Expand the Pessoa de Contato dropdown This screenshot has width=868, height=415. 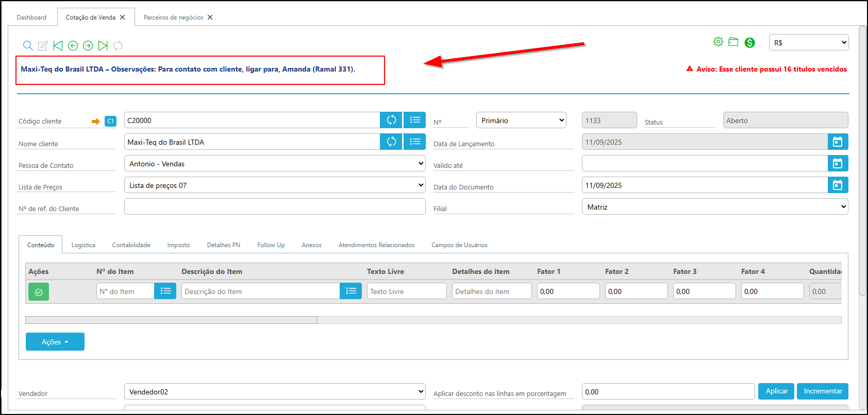[274, 164]
